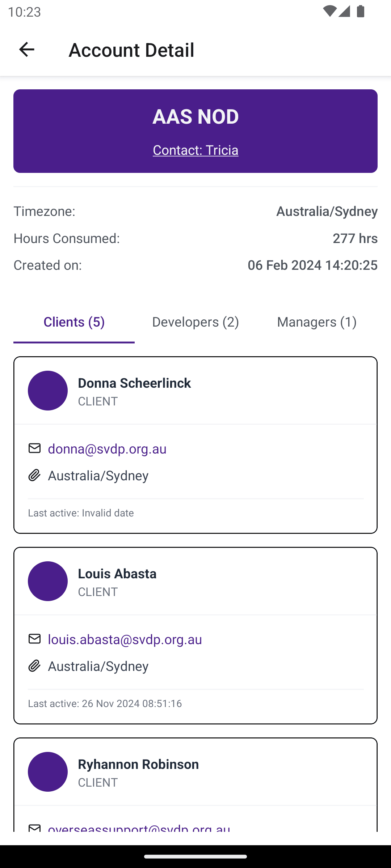The width and height of the screenshot is (391, 868).
Task: Tap Ryhannon Robinson's purple avatar
Action: 48,772
